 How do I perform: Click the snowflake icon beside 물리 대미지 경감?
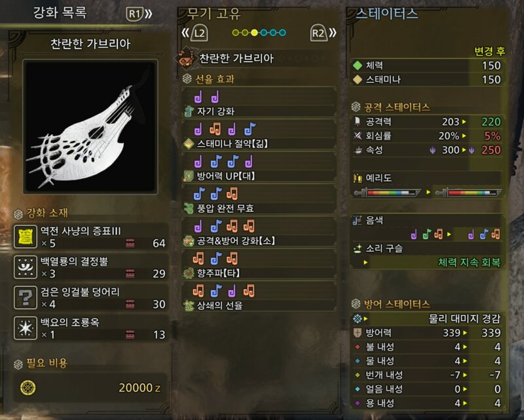[x=358, y=318]
